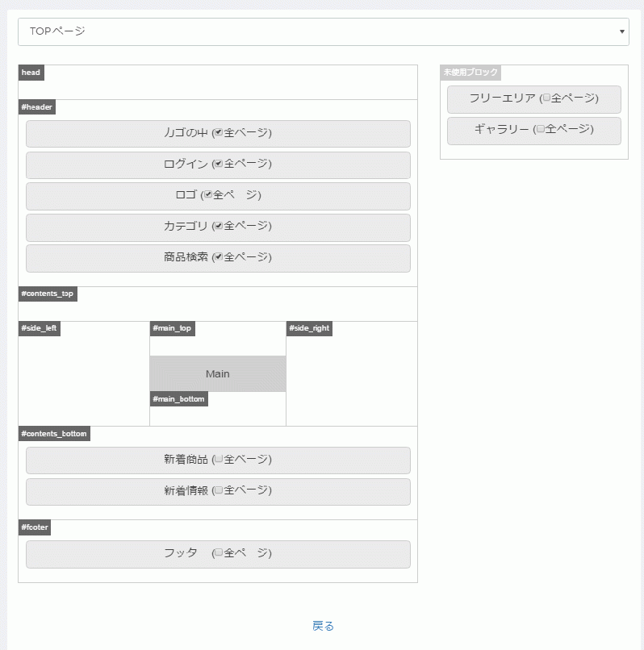Viewport: 644px width, 650px height.
Task: Enable 全ページ checkbox for フリーエリア block
Action: 546,98
